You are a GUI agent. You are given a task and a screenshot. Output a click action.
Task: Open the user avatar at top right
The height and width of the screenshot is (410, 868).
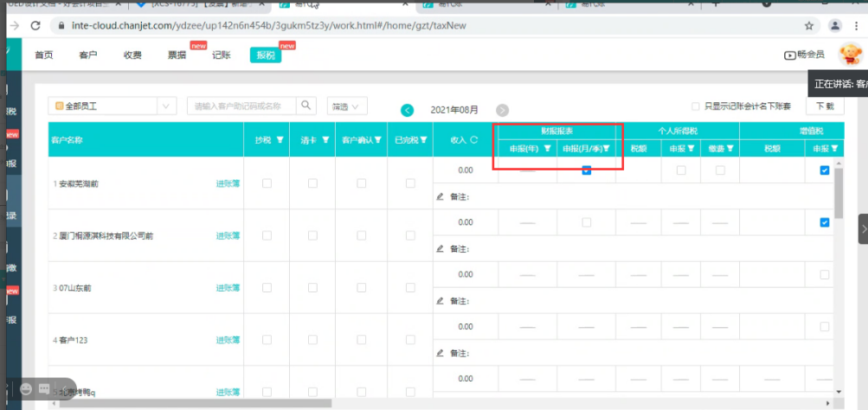coord(851,54)
